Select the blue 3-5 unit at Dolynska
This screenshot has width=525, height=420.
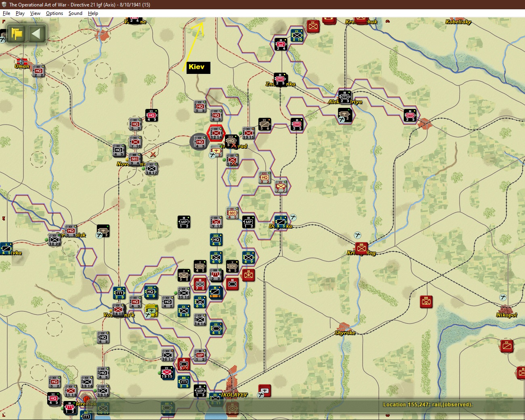[281, 222]
